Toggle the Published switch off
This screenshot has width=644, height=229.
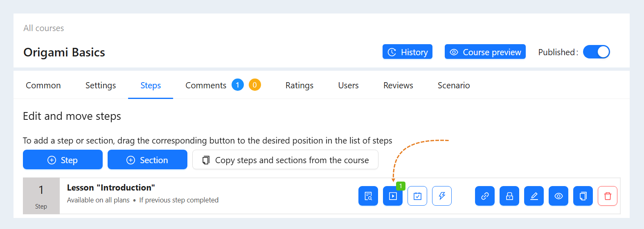click(596, 52)
